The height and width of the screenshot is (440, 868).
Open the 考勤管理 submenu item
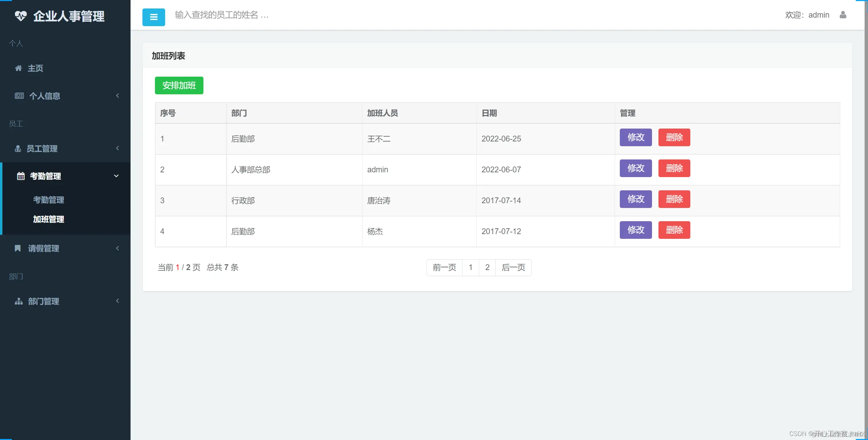(x=48, y=200)
